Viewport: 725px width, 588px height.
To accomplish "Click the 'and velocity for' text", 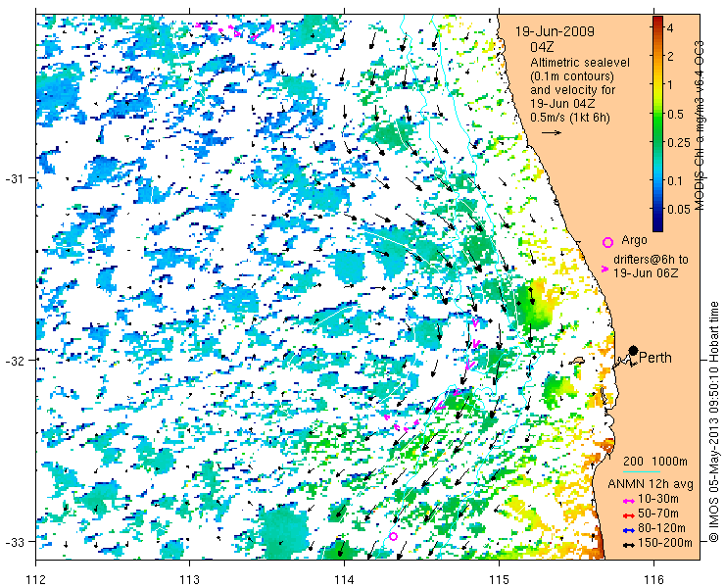I will [573, 90].
